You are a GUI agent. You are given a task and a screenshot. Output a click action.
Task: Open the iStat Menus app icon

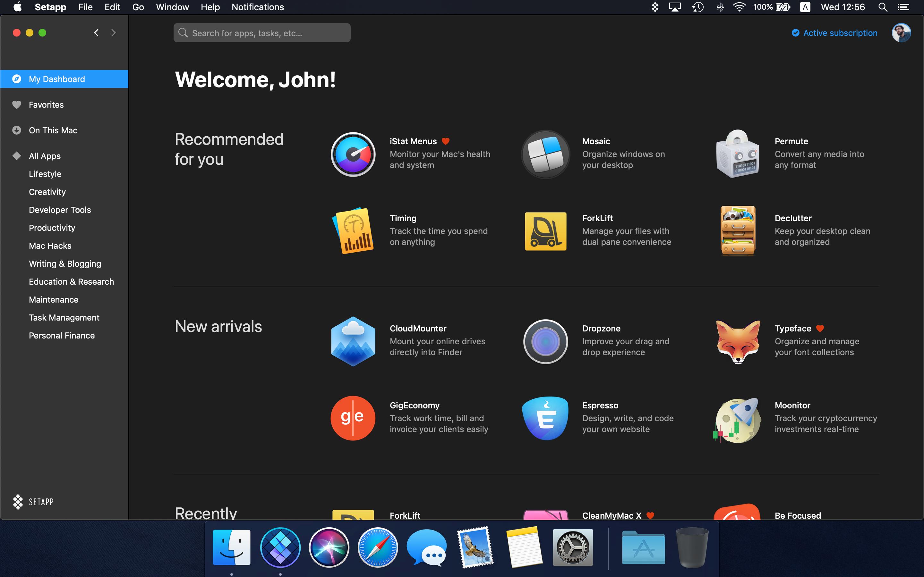click(353, 154)
